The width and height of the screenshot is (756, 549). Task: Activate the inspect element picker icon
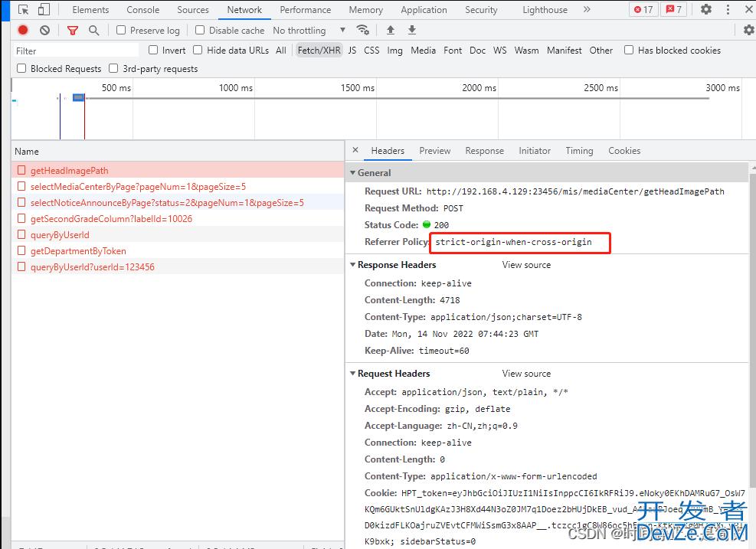click(23, 10)
